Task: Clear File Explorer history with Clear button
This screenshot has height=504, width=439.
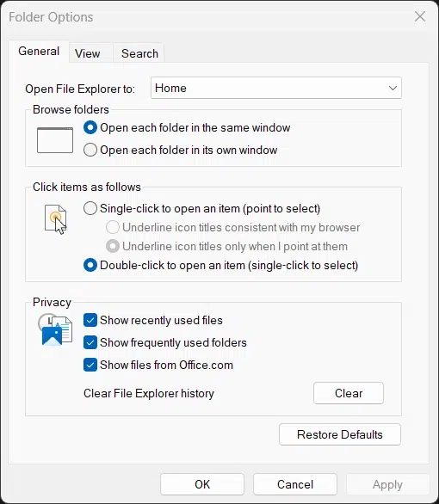Action: [349, 393]
